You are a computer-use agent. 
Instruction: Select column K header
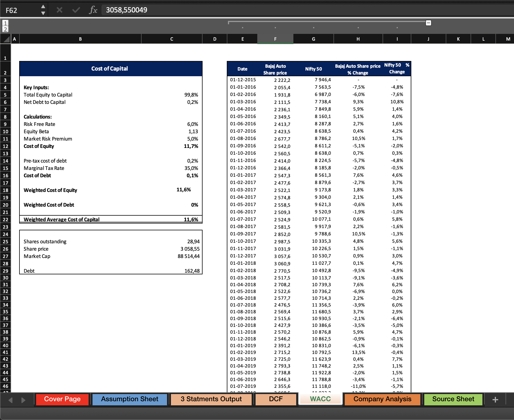(x=458, y=39)
